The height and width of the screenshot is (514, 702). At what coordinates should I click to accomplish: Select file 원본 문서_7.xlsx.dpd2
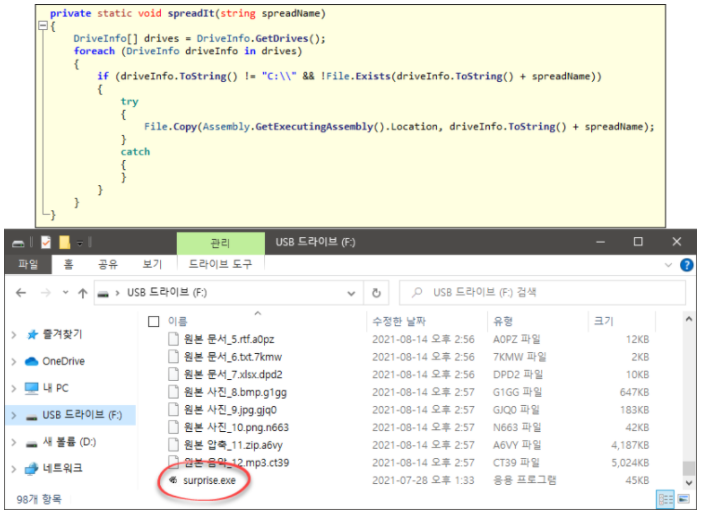(x=233, y=374)
